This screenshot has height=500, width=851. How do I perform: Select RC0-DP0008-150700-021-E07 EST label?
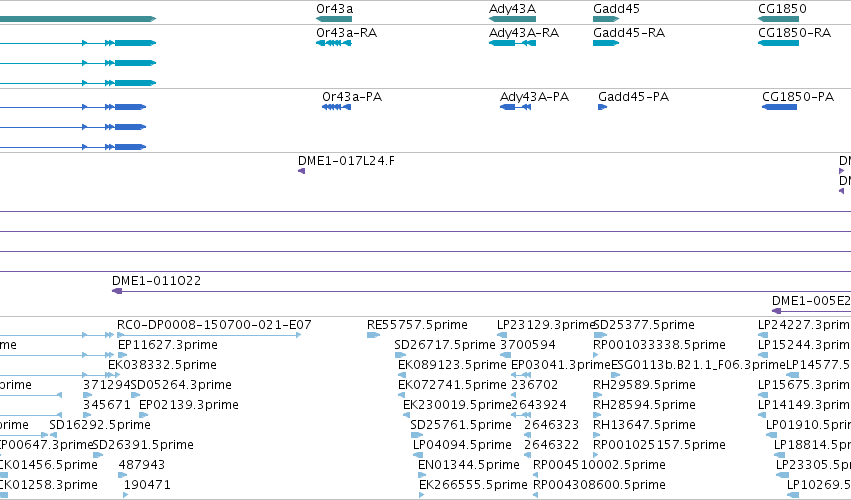click(214, 325)
